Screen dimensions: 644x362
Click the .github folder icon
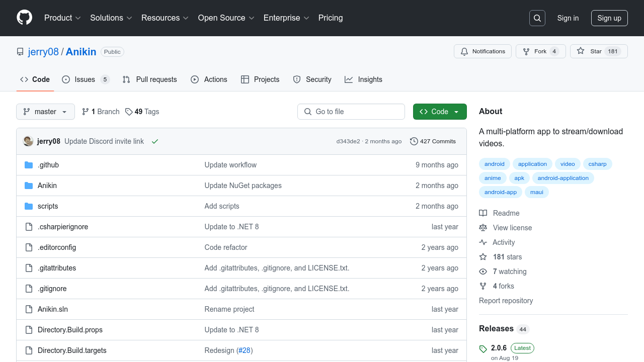pyautogui.click(x=29, y=165)
